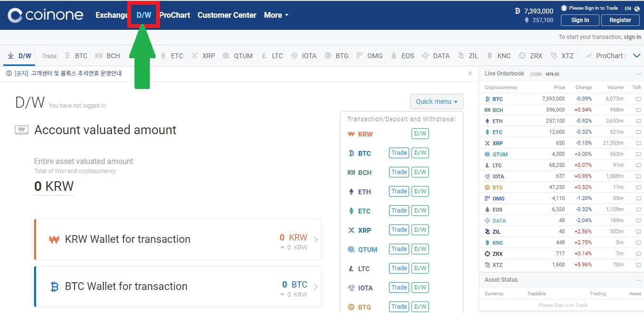Go to ProChart in the top navigation
Viewport: 644px width, 313px height.
(x=175, y=15)
